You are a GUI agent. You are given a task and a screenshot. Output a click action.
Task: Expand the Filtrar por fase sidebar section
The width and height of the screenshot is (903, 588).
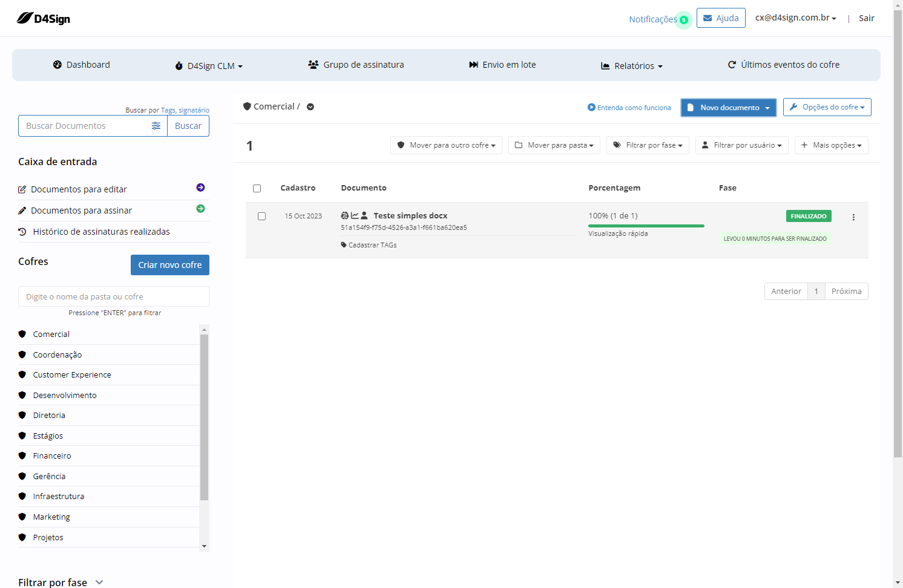point(61,582)
